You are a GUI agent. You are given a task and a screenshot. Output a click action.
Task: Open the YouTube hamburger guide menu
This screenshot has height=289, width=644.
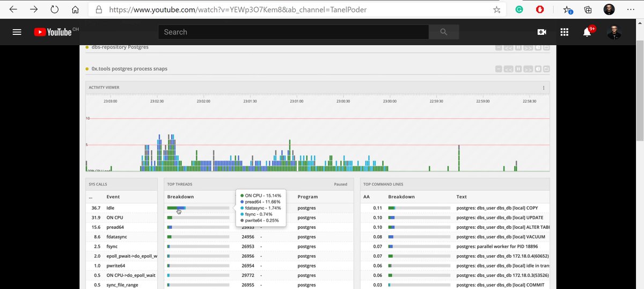(x=17, y=32)
